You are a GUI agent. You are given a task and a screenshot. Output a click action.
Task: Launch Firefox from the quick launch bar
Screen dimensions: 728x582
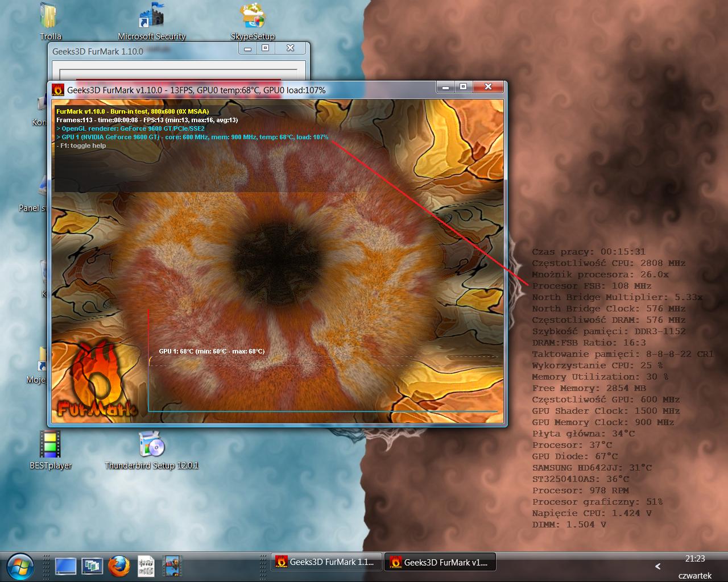pos(119,566)
